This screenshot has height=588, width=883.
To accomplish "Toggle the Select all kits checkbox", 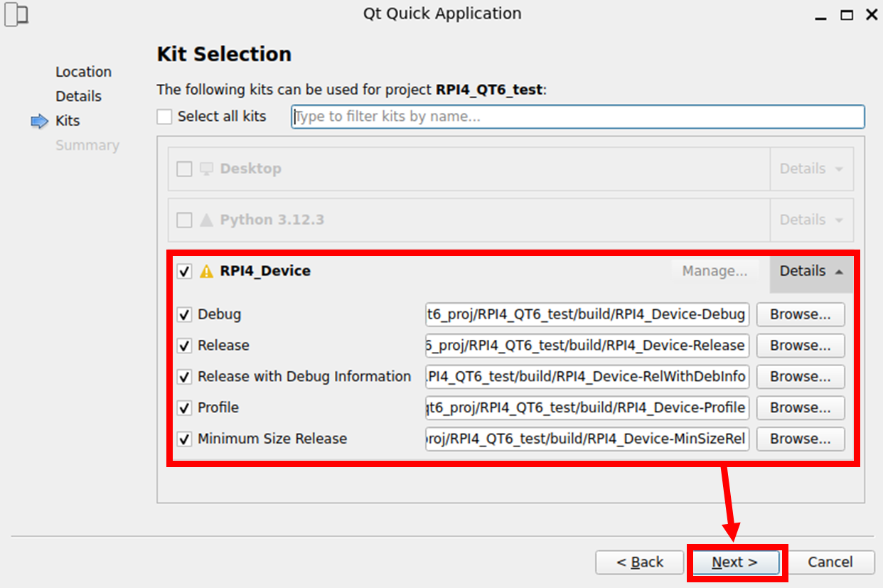I will (164, 117).
